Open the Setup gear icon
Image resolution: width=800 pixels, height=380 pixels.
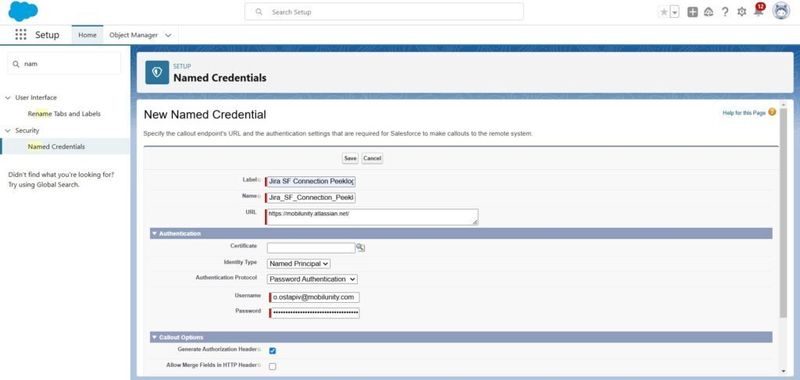coord(742,12)
